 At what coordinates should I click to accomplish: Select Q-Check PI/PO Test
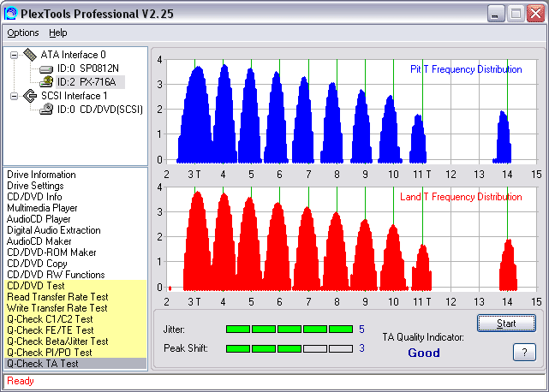(x=75, y=353)
